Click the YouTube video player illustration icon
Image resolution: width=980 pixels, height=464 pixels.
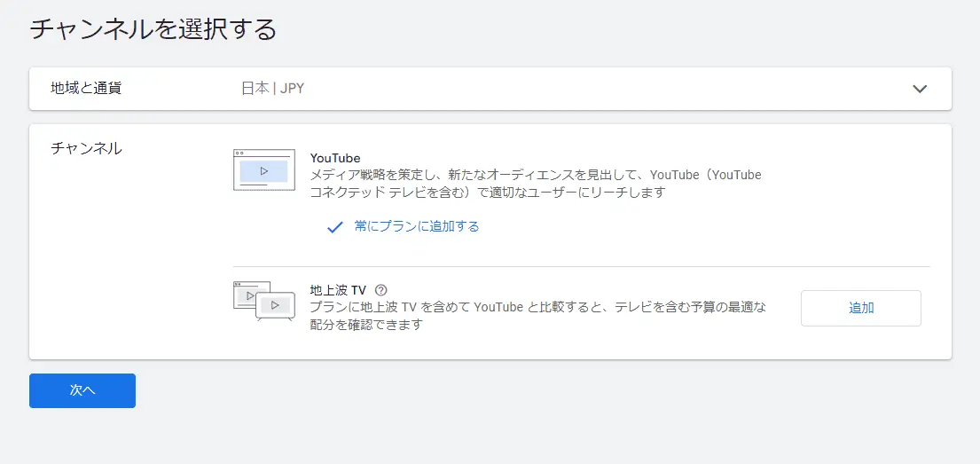(x=263, y=169)
